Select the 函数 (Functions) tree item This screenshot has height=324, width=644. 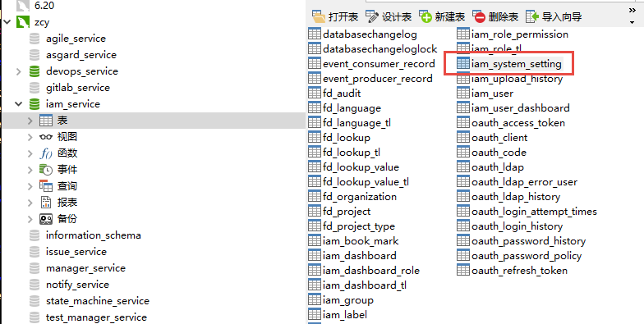57,153
